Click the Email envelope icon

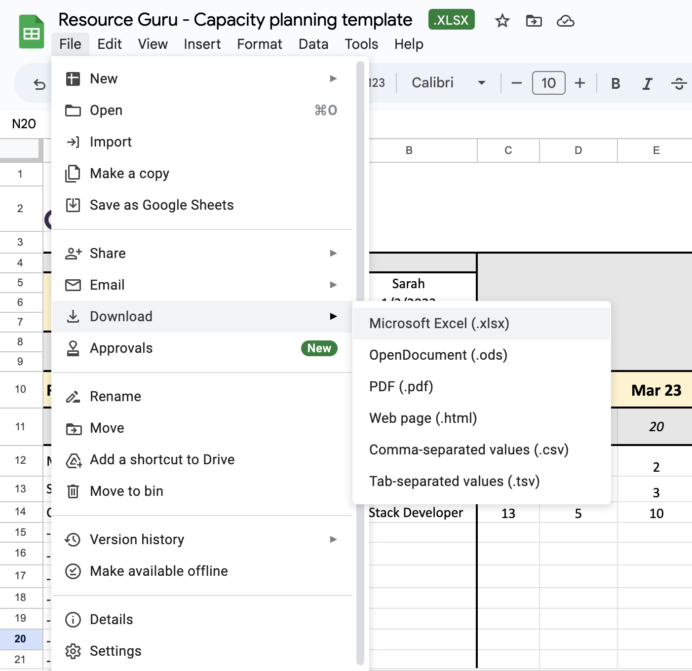pyautogui.click(x=73, y=285)
